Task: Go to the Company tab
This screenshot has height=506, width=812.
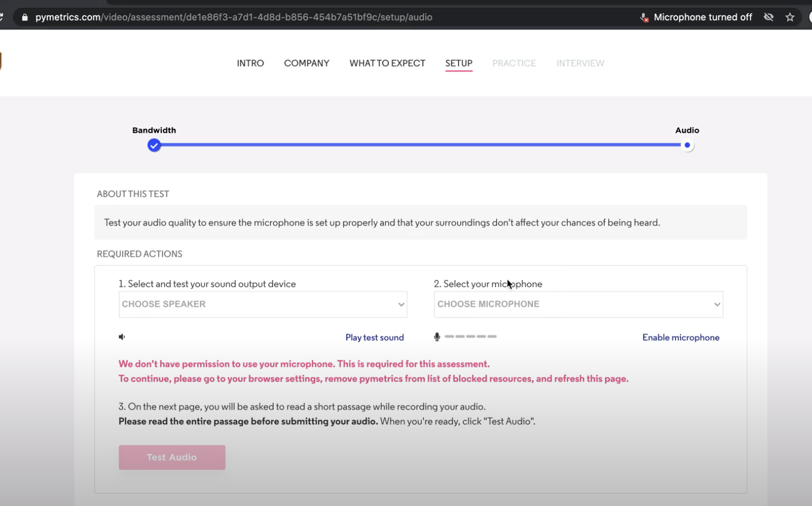Action: pos(306,63)
